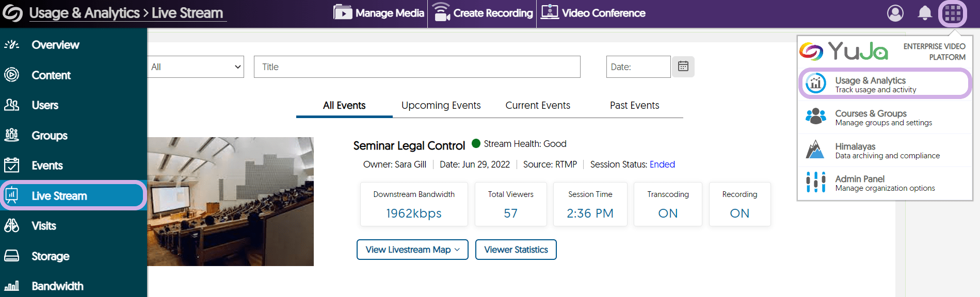Go to Storage in the sidebar
The image size is (980, 297).
tap(50, 256)
